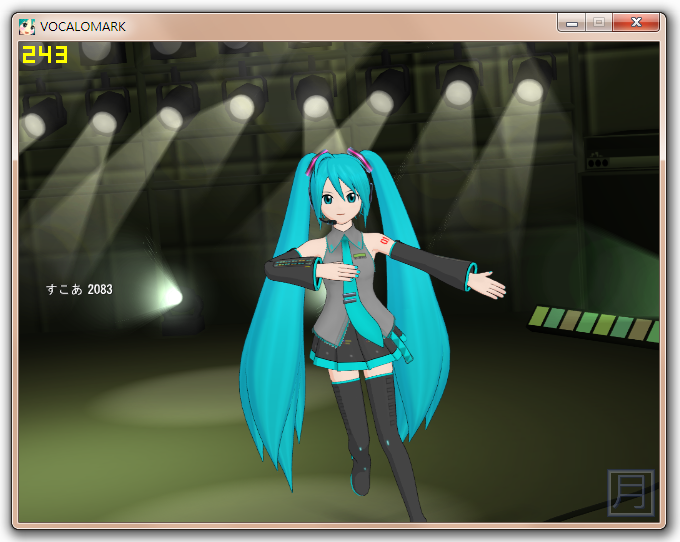Viewport: 680px width, 542px height.
Task: Minimize the VOCALOMARK window
Action: (572, 23)
